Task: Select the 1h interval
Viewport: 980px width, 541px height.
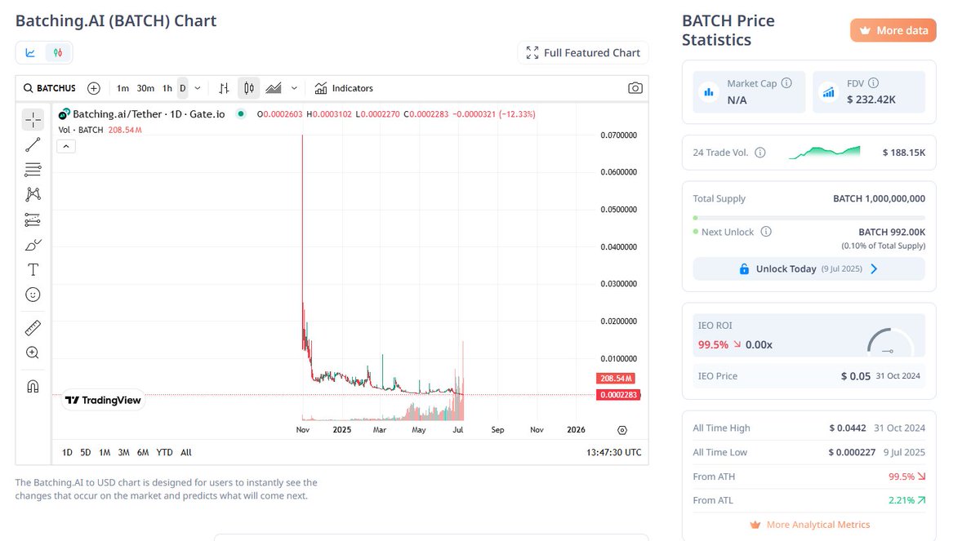Action: 167,88
